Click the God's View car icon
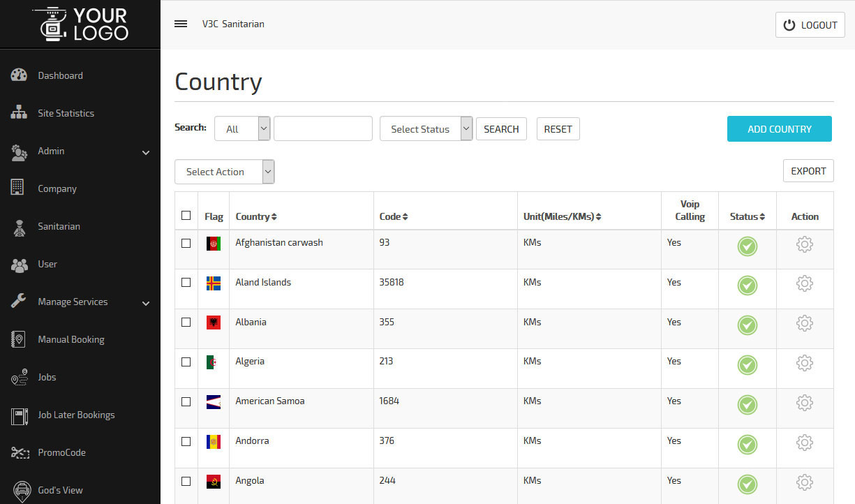This screenshot has height=504, width=855. tap(22, 490)
